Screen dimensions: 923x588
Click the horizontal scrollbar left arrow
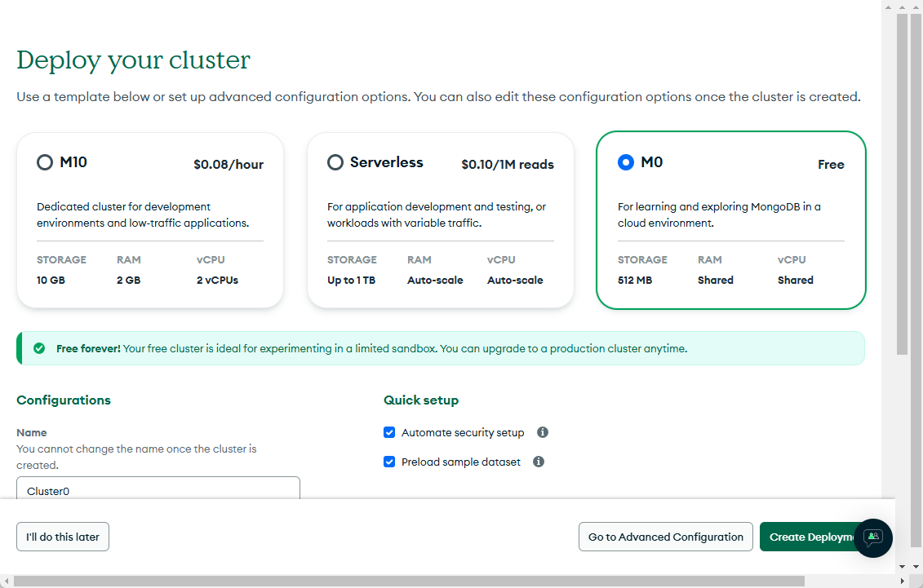[x=7, y=581]
